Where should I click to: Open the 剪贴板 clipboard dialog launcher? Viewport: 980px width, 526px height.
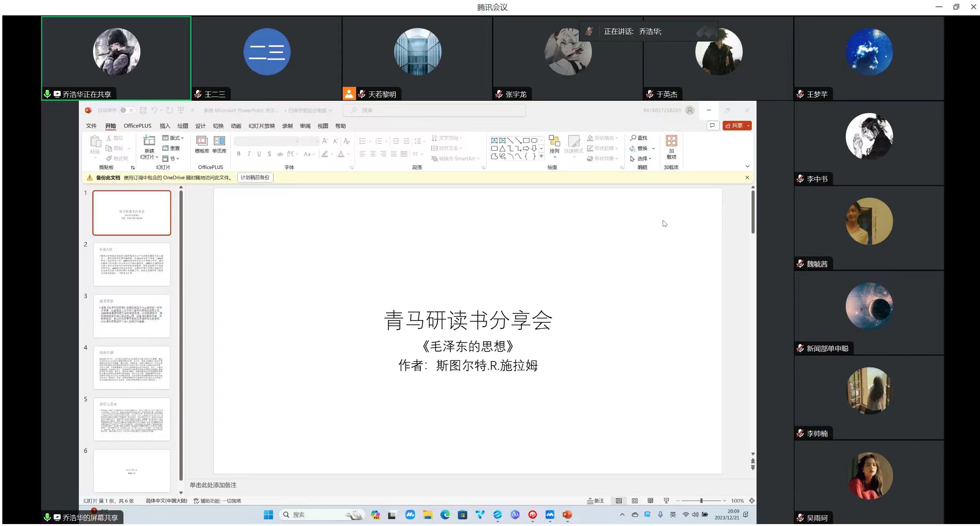click(133, 168)
